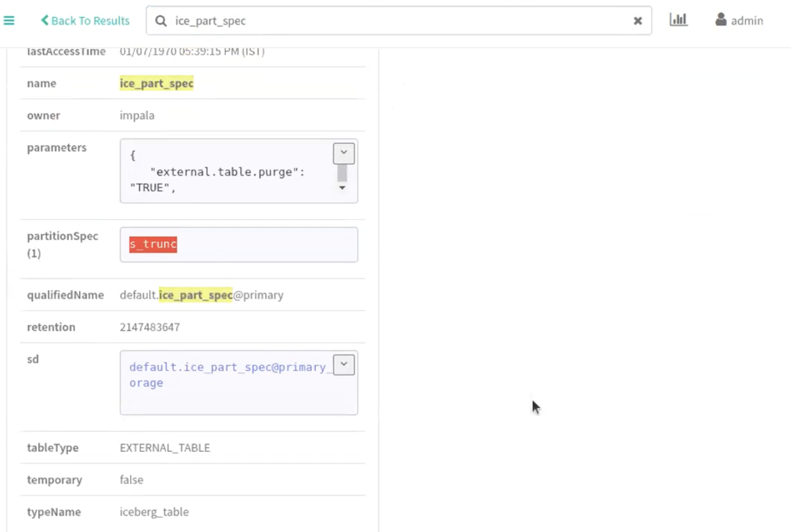Click the back chevron arrow icon
The width and height of the screenshot is (791, 532).
pyautogui.click(x=45, y=20)
